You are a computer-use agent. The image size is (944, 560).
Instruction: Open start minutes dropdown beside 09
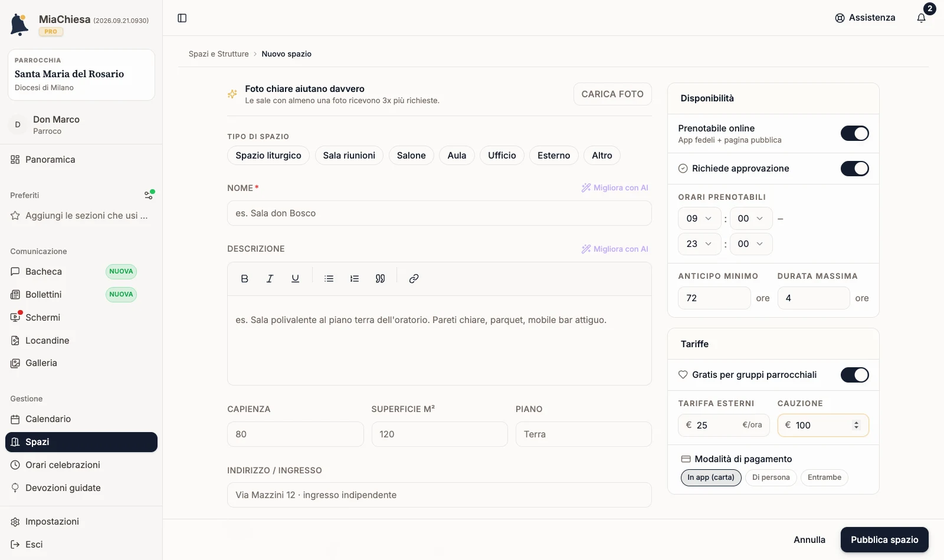point(751,219)
